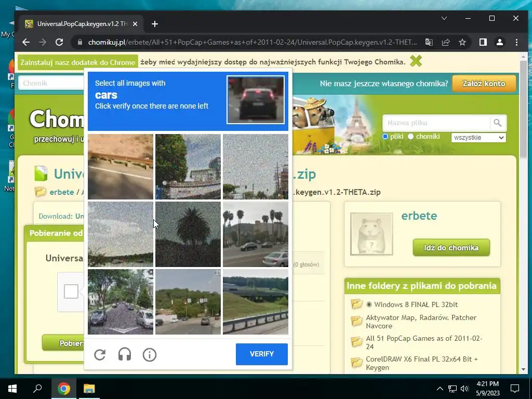Close the Universal.PopCap.keygen tab
This screenshot has width=532, height=399.
click(x=135, y=24)
